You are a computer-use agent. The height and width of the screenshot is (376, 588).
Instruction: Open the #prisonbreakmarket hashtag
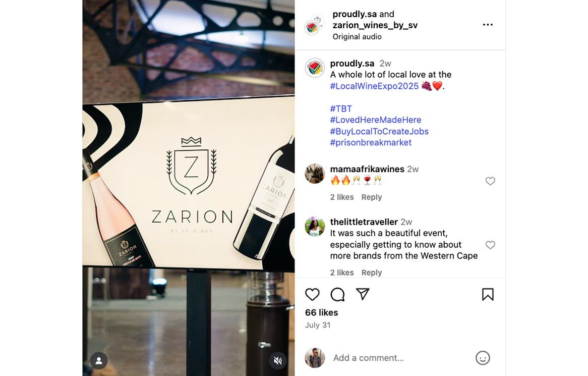click(371, 143)
